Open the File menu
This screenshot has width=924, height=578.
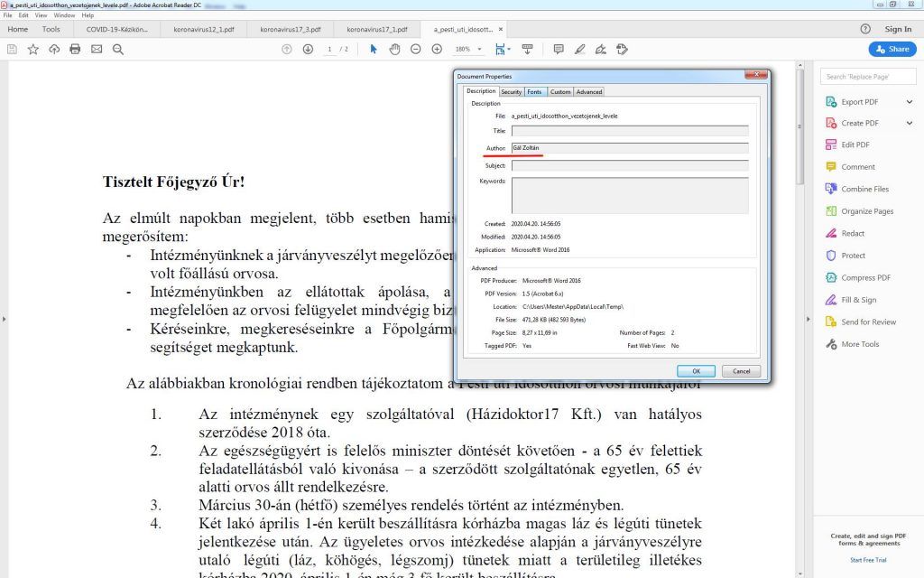(x=7, y=15)
